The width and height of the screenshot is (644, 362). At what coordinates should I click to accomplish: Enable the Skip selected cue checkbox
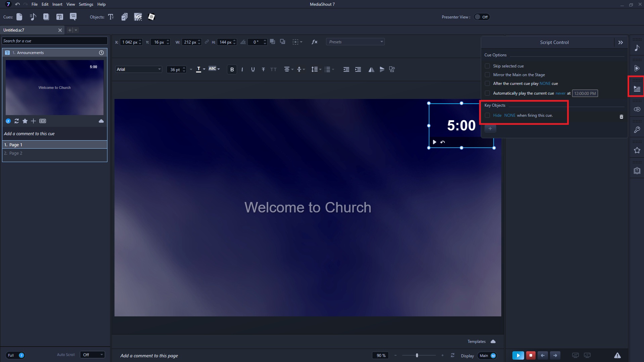[487, 66]
